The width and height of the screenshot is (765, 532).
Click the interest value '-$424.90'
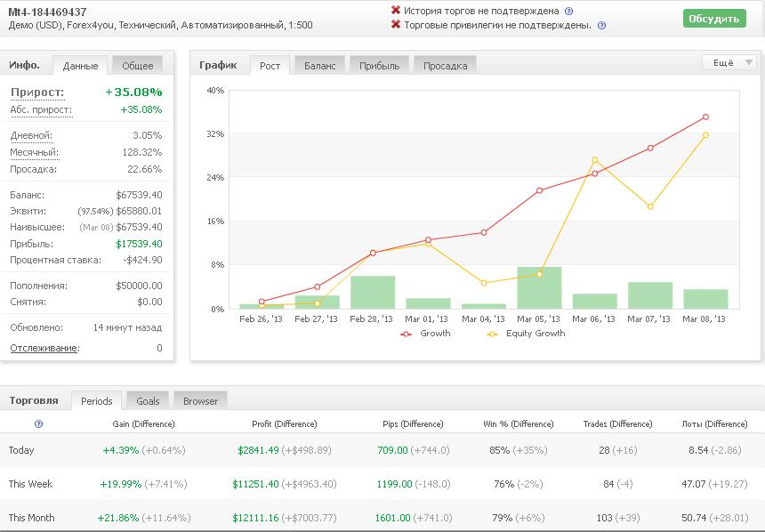tap(143, 260)
